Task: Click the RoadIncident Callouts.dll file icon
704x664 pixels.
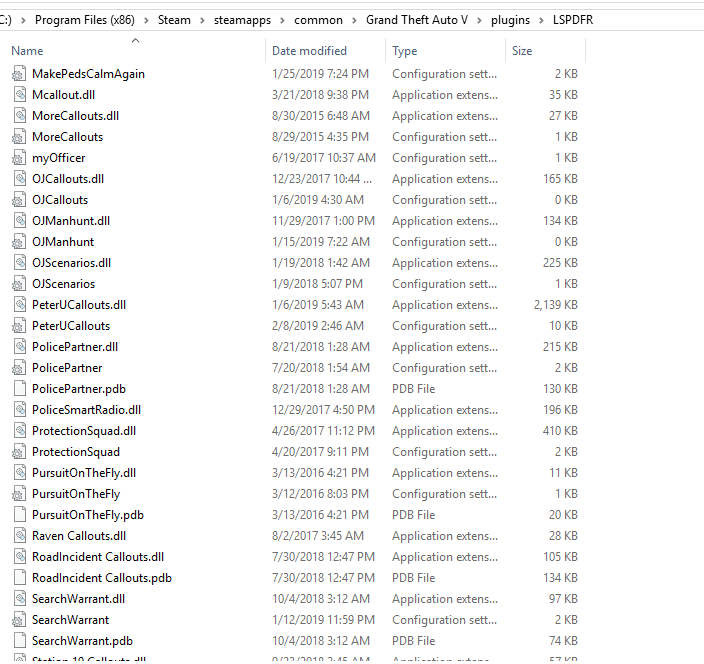Action: click(19, 556)
